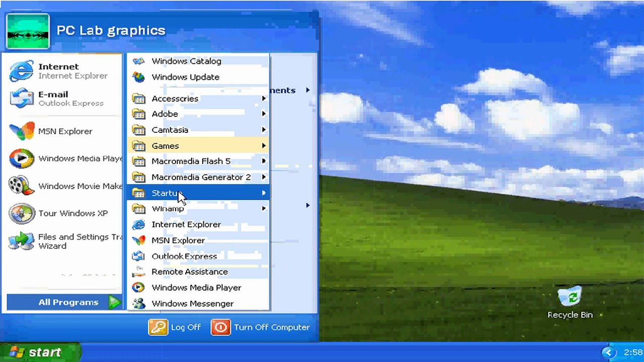This screenshot has height=362, width=644.
Task: Click the Macromedia Flash 5 folder icon
Action: pos(138,161)
